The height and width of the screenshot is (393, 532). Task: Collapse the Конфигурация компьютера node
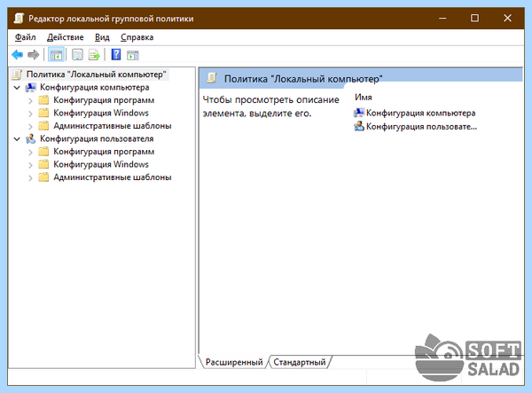pos(17,88)
